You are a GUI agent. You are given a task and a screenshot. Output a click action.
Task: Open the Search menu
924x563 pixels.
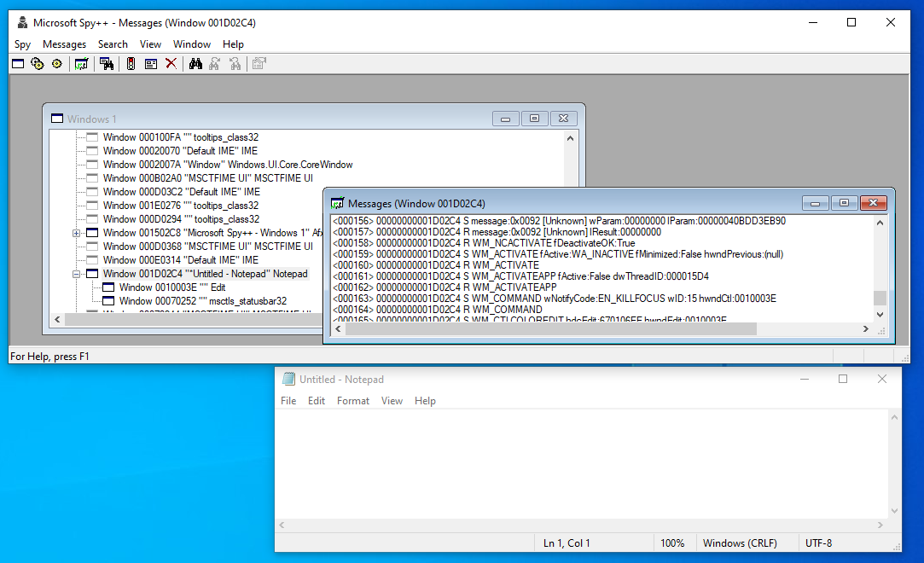[113, 44]
